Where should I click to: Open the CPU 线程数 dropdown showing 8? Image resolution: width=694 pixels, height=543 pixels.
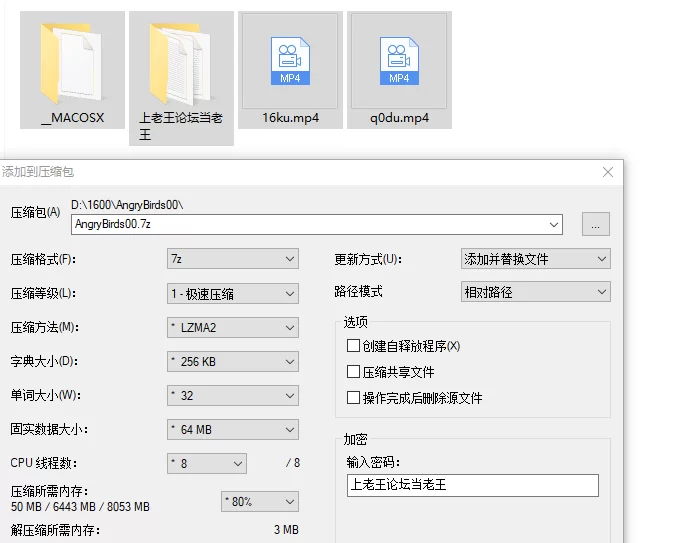point(207,463)
